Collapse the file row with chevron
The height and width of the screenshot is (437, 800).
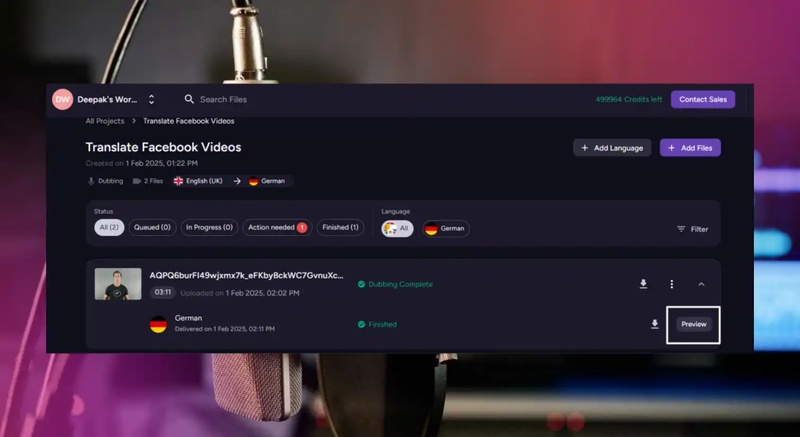tap(701, 284)
